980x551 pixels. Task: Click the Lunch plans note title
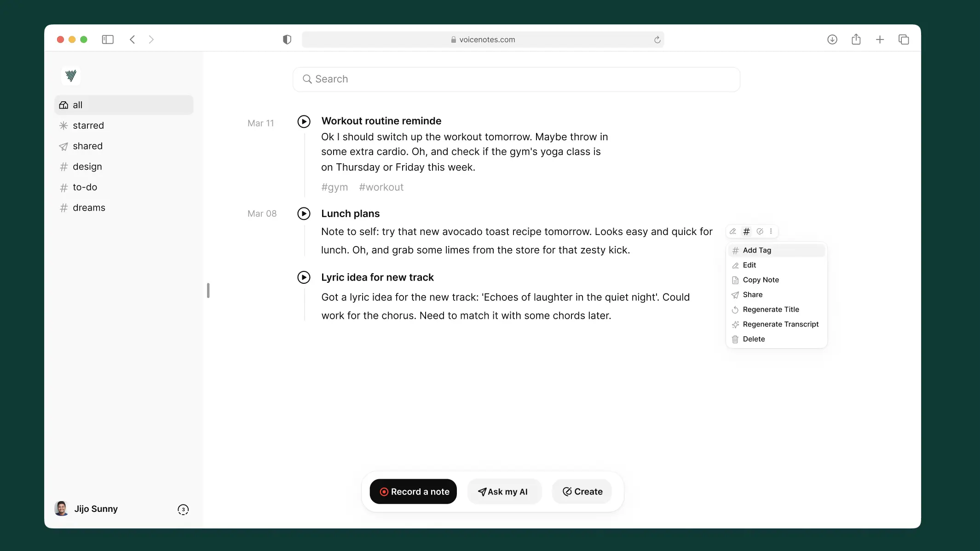point(351,214)
